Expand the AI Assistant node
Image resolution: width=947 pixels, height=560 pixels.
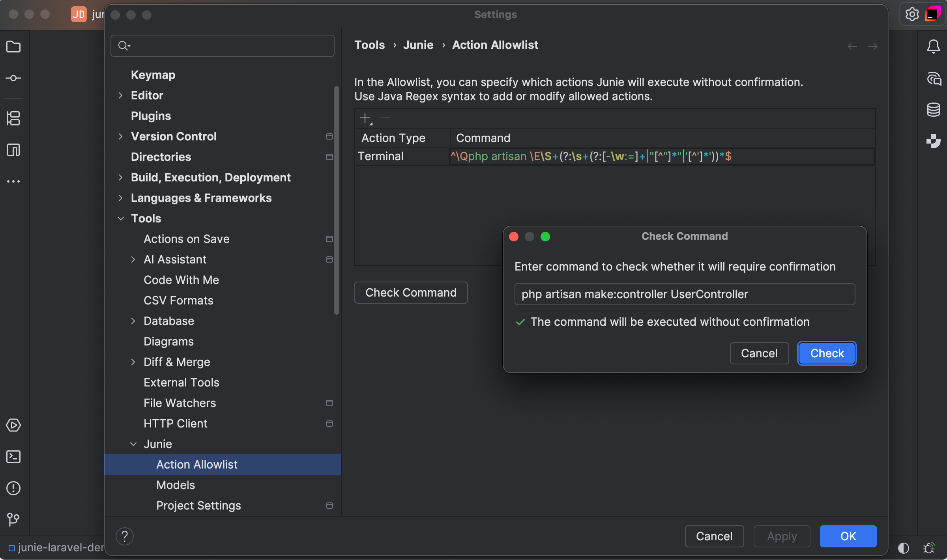(x=133, y=259)
